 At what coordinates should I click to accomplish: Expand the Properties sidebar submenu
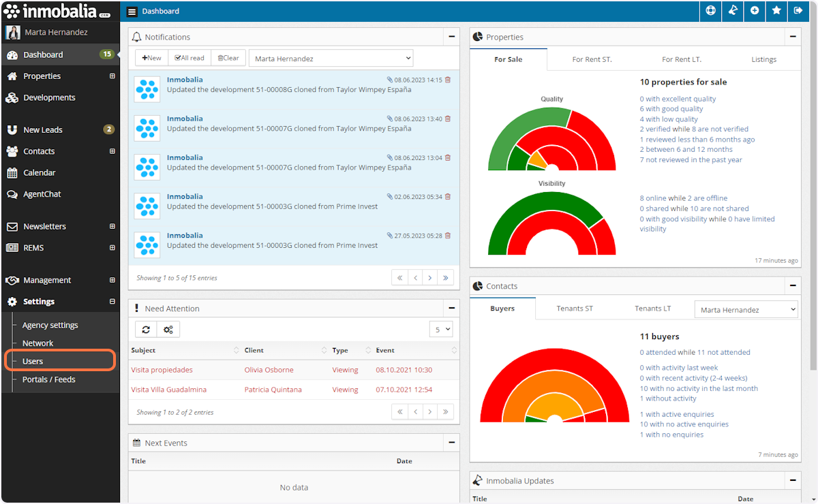[112, 76]
